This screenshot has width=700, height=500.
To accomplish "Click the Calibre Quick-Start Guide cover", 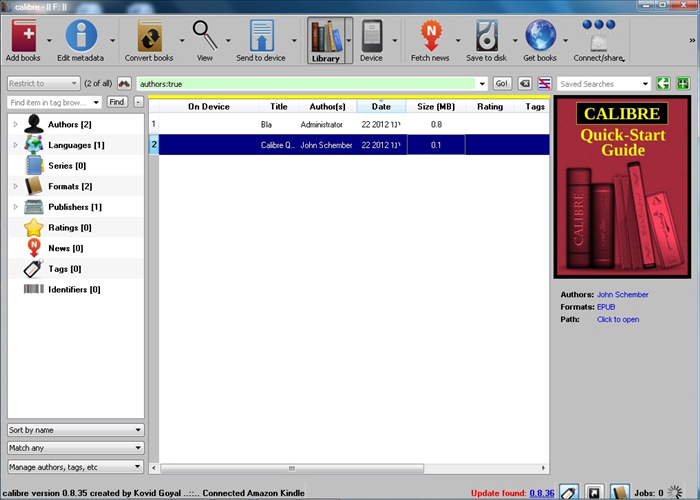I will click(622, 187).
